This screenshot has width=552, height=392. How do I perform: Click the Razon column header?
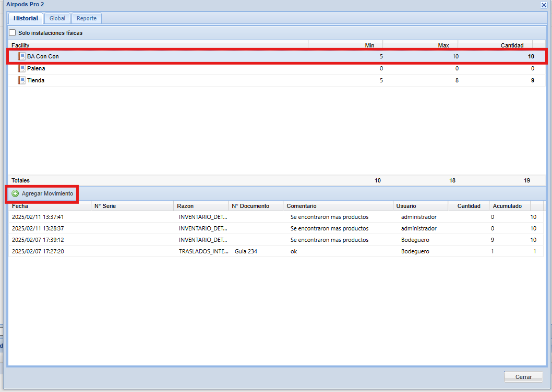click(201, 206)
